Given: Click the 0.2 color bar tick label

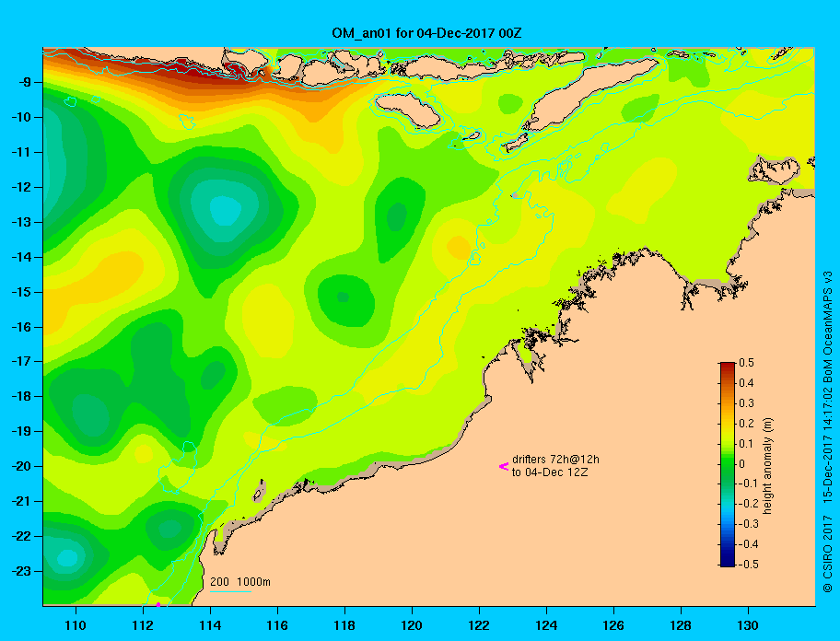Looking at the screenshot, I should point(746,424).
